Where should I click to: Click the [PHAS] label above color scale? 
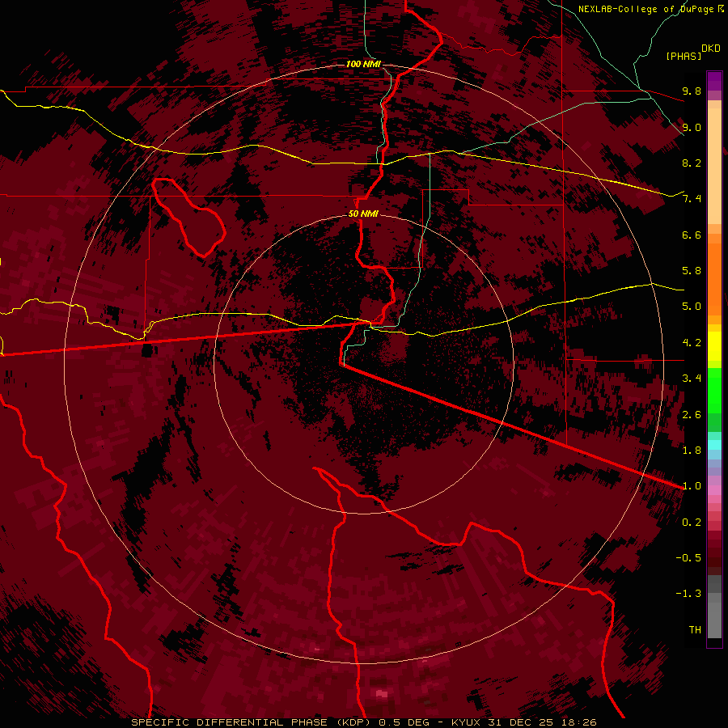(684, 56)
